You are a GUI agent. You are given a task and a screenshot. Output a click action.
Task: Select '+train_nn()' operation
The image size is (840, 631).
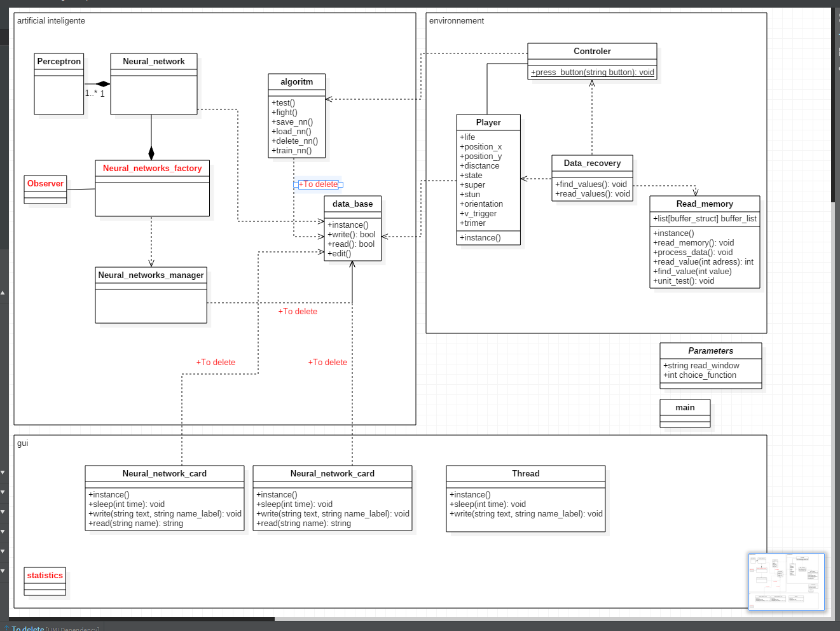pyautogui.click(x=292, y=151)
